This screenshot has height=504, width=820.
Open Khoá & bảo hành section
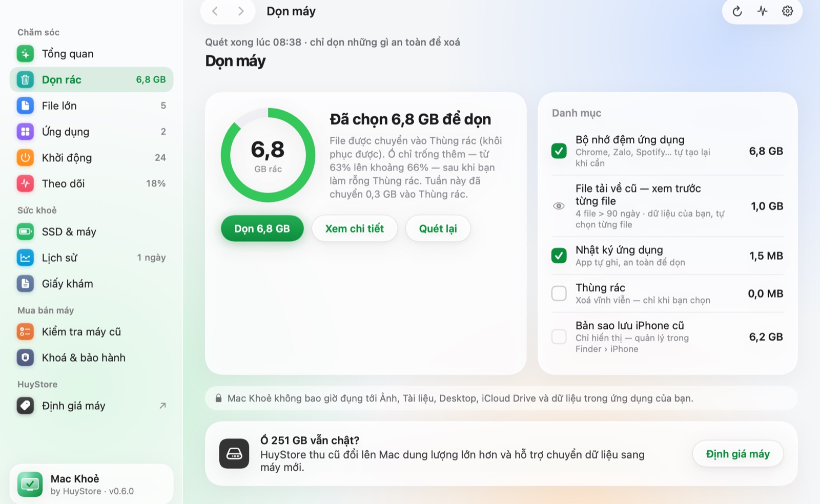coord(92,358)
